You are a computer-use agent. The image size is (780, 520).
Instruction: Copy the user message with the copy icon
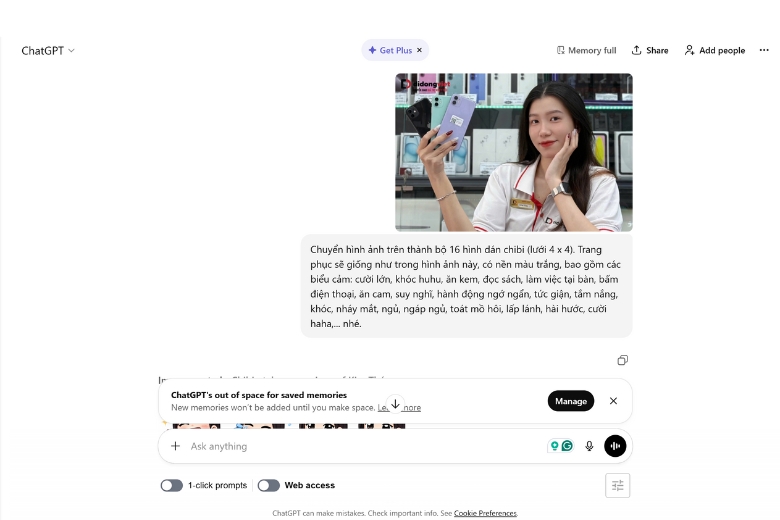point(622,360)
